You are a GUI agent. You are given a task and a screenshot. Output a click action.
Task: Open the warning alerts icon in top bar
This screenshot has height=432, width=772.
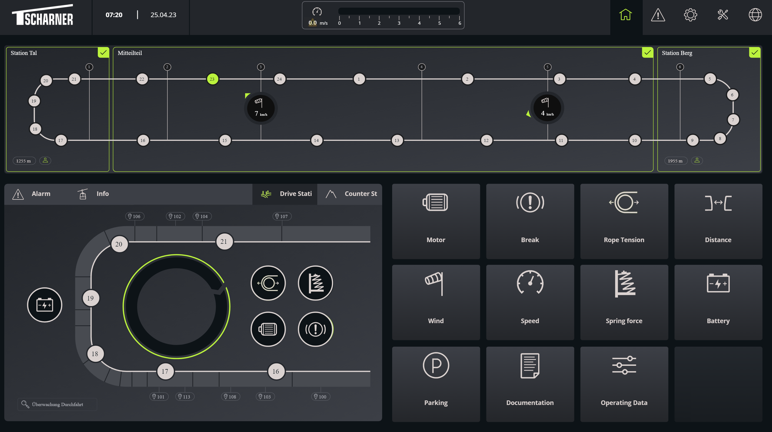coord(658,16)
